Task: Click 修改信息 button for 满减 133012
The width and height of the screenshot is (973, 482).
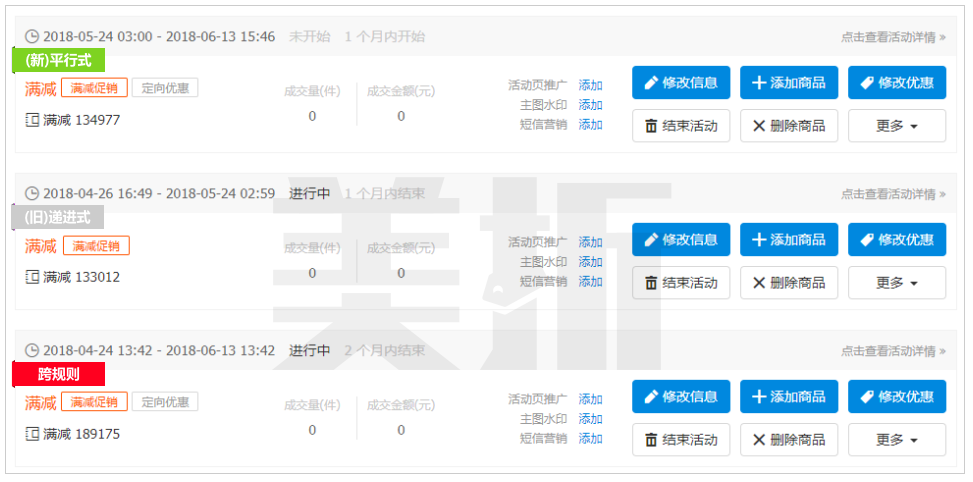Action: click(681, 239)
